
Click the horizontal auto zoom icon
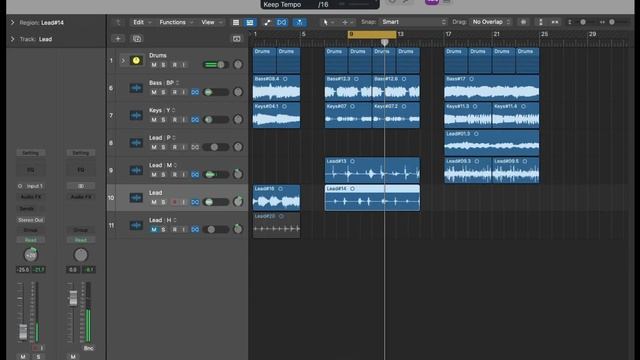pos(555,22)
